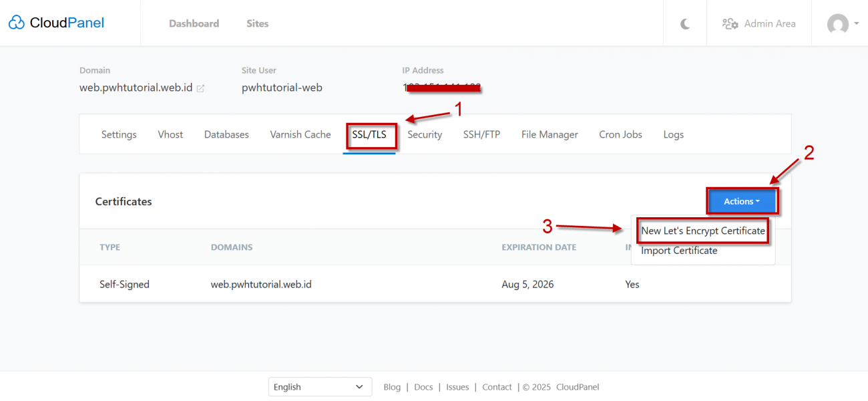This screenshot has width=868, height=401.
Task: Open the SSH/FTP tab
Action: click(x=481, y=134)
